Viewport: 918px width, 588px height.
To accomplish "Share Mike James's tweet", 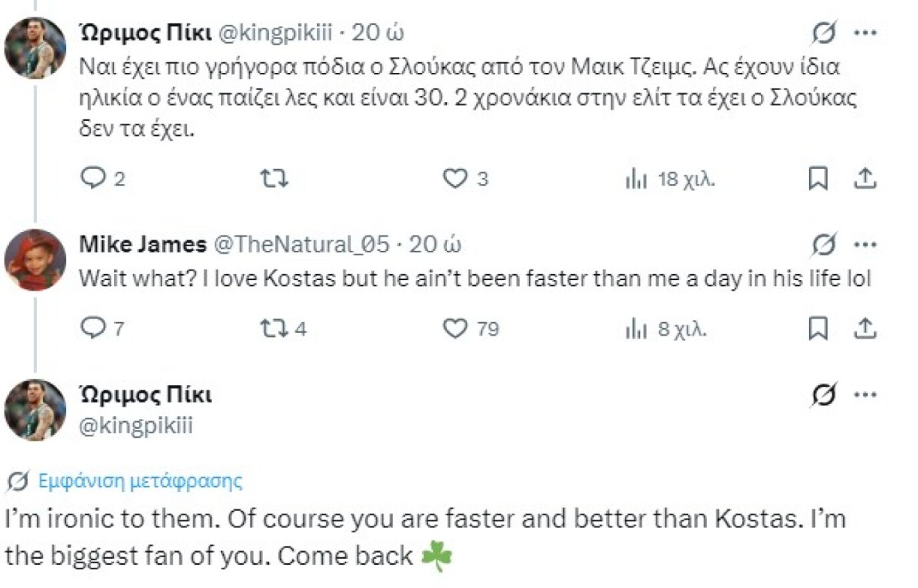I will pyautogui.click(x=865, y=328).
